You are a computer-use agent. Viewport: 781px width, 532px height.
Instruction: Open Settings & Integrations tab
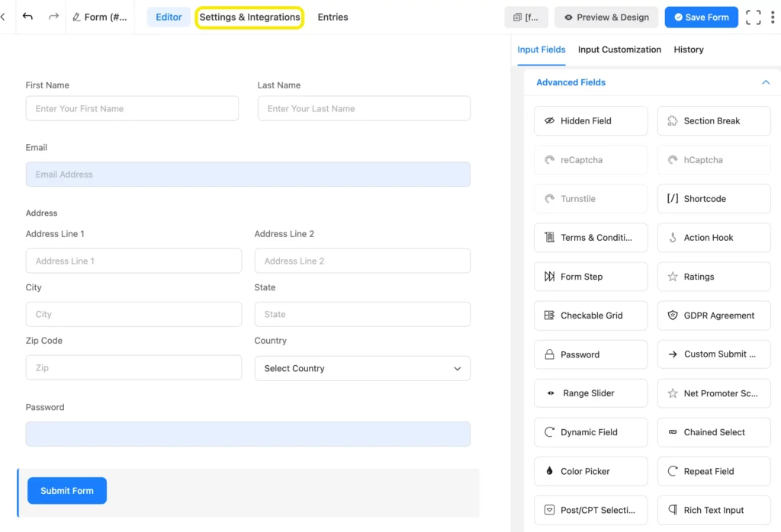pos(249,17)
